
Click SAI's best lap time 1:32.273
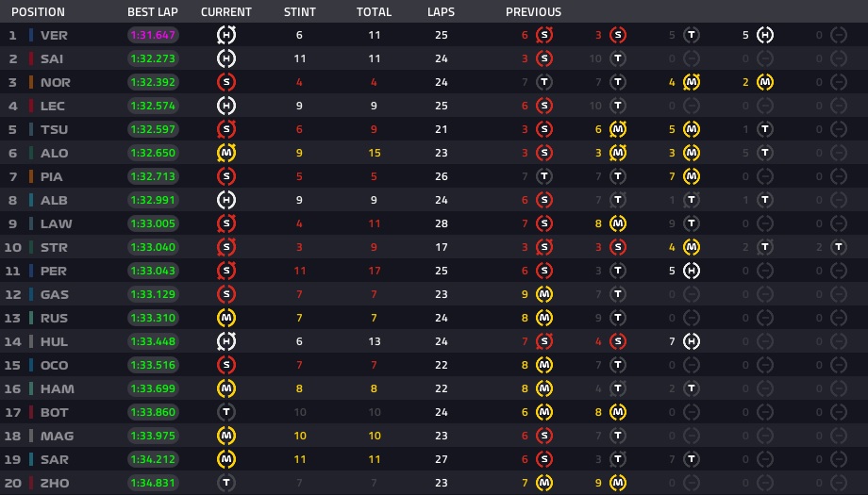coord(153,58)
